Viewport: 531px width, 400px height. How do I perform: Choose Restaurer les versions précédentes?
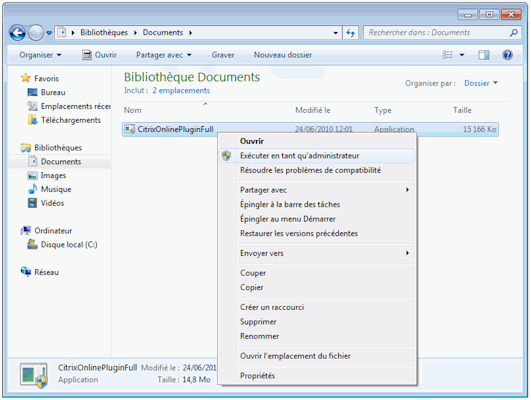(x=317, y=233)
